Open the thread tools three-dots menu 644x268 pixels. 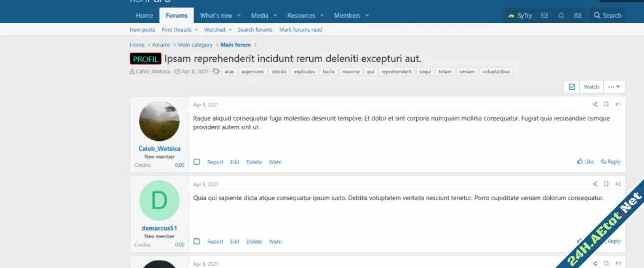[614, 87]
